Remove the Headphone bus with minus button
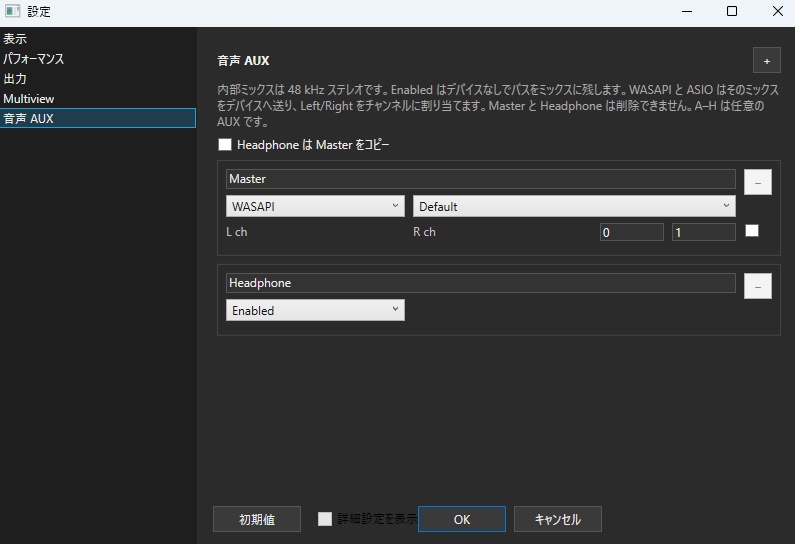 [x=757, y=286]
